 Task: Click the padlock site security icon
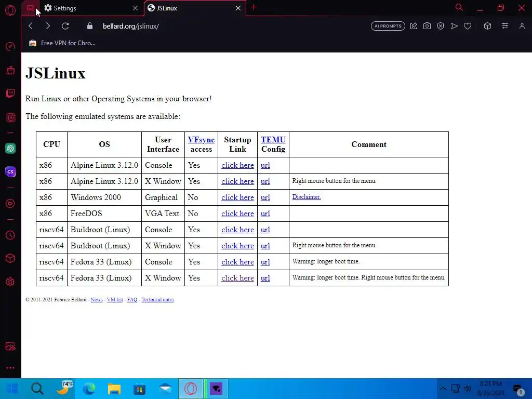pyautogui.click(x=89, y=26)
